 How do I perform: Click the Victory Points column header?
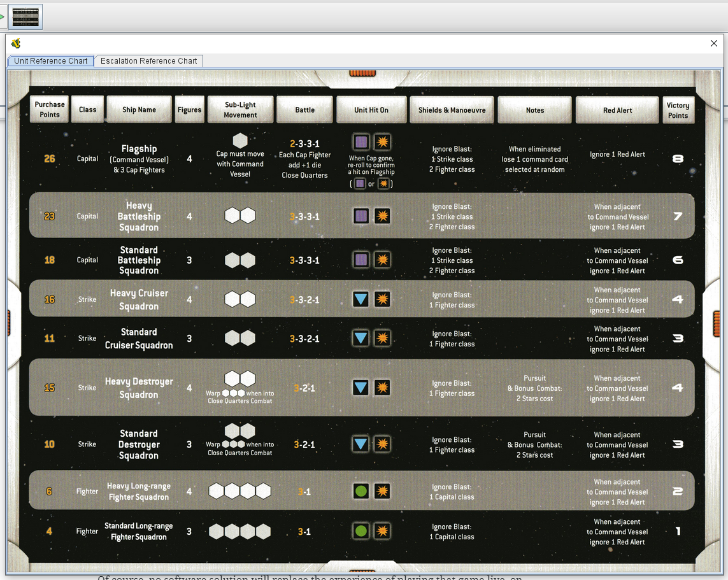678,110
